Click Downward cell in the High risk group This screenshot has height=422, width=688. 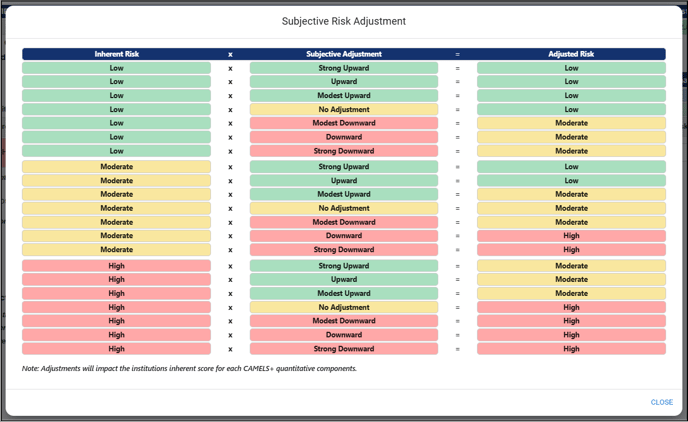[x=344, y=335]
